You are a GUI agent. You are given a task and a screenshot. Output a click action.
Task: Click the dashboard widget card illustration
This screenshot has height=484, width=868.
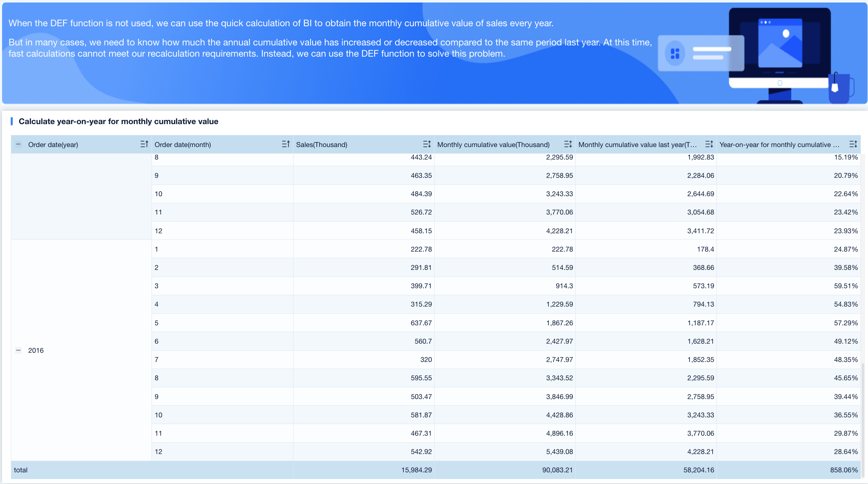pyautogui.click(x=701, y=53)
